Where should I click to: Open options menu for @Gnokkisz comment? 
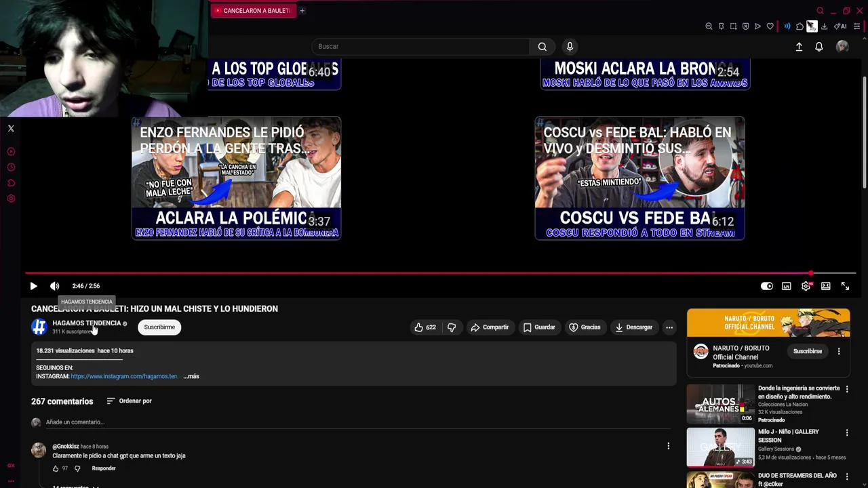coord(668,446)
